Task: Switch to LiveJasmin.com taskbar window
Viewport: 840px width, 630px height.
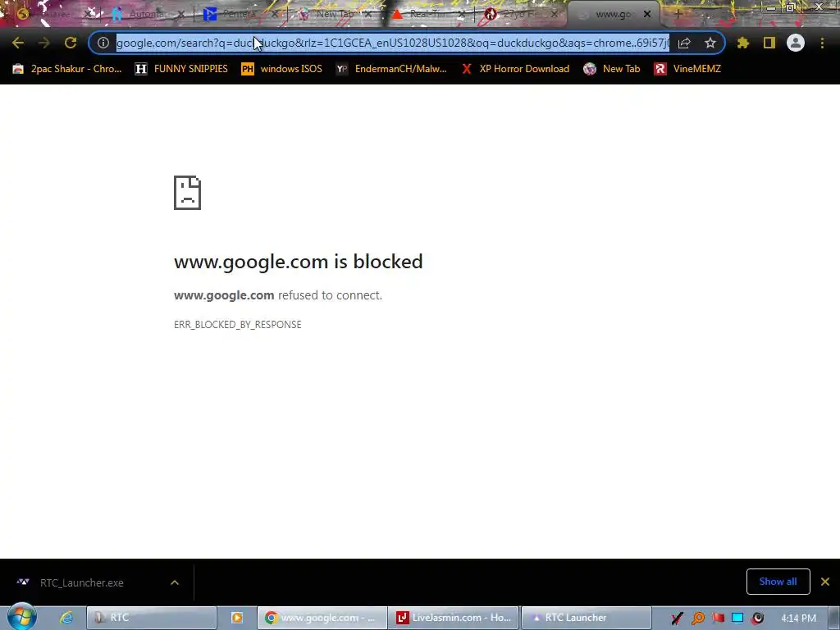Action: click(453, 618)
